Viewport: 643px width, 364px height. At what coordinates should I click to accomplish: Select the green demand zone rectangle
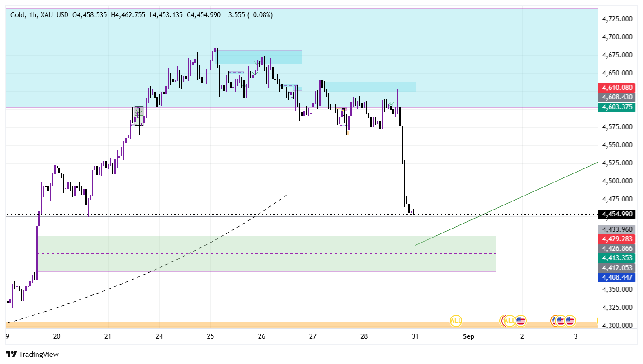coord(267,253)
